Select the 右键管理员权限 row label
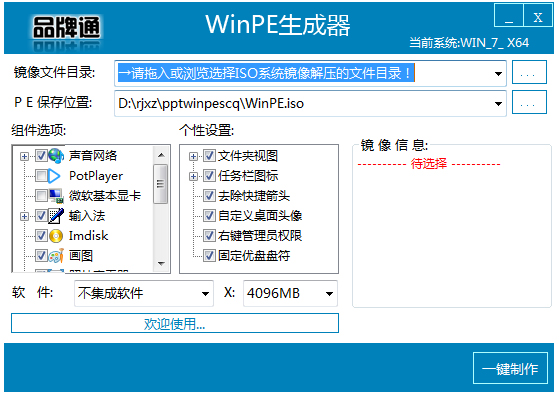The width and height of the screenshot is (559, 396). (260, 236)
